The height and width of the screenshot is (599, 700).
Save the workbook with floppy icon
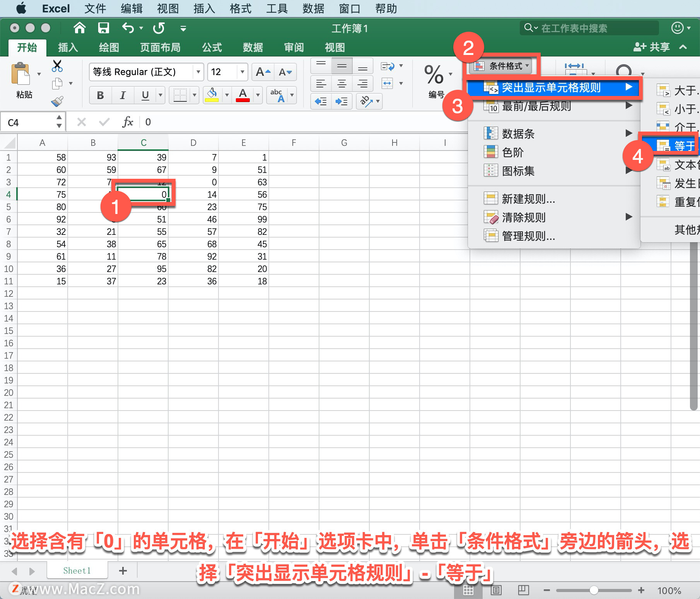pyautogui.click(x=104, y=28)
